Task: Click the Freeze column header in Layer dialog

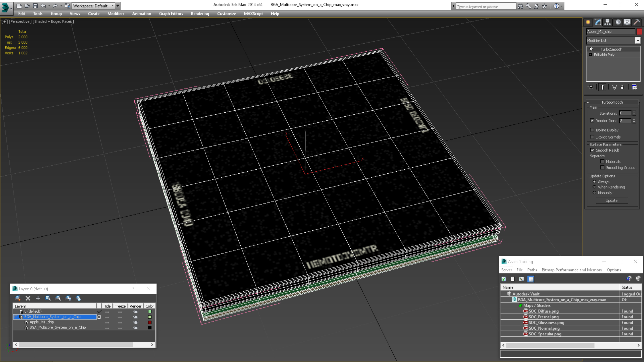Action: 120,306
